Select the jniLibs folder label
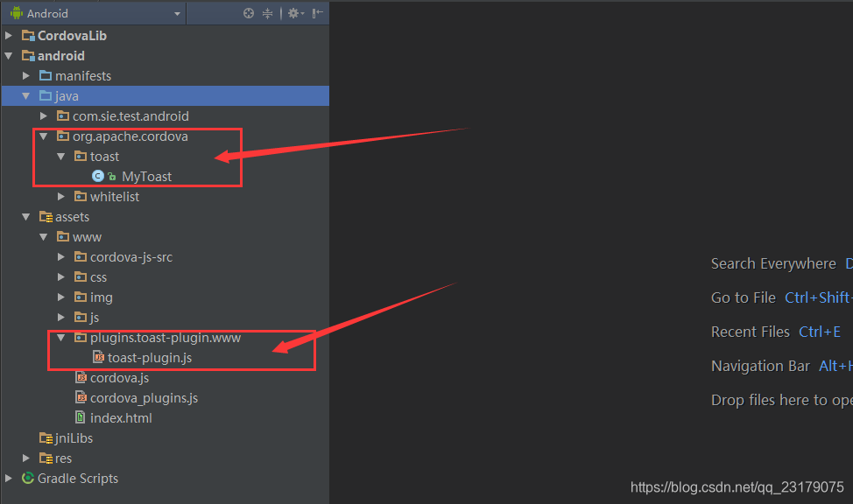Screen dimensions: 853x504 (x=74, y=438)
